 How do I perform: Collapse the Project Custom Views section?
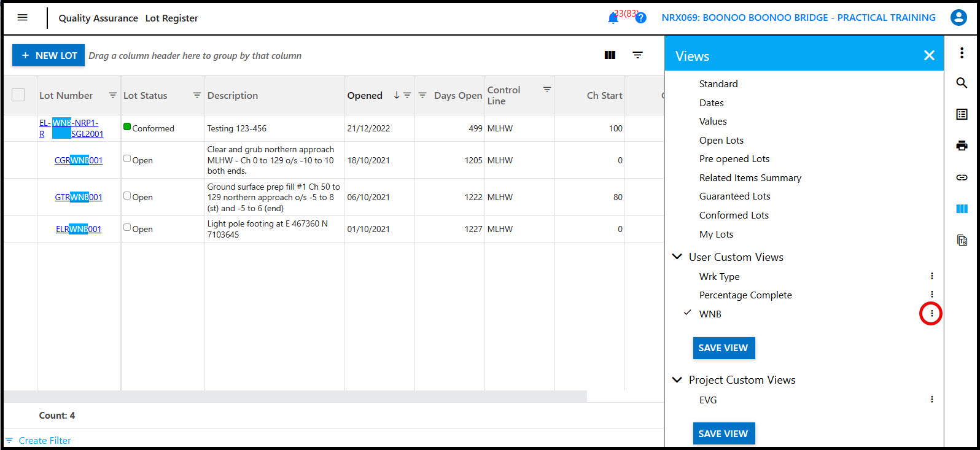click(677, 380)
